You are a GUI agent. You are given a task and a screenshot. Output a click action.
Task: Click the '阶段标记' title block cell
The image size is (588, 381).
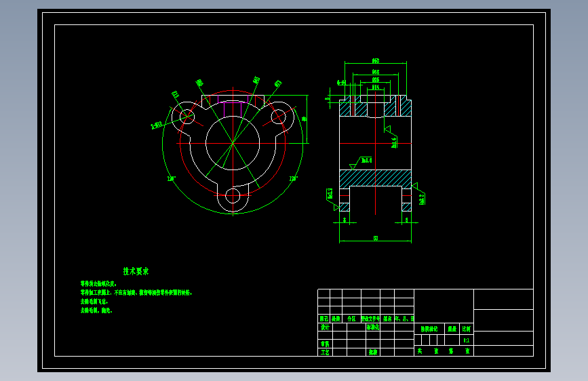point(429,329)
